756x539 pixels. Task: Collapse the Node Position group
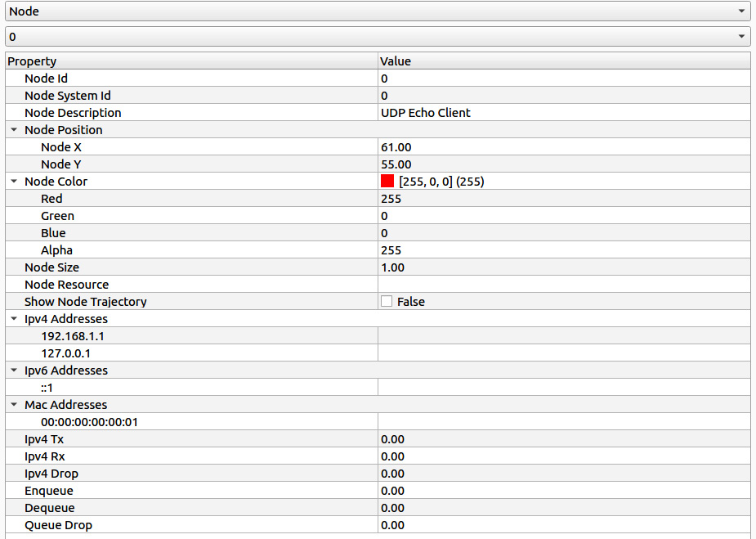point(14,130)
